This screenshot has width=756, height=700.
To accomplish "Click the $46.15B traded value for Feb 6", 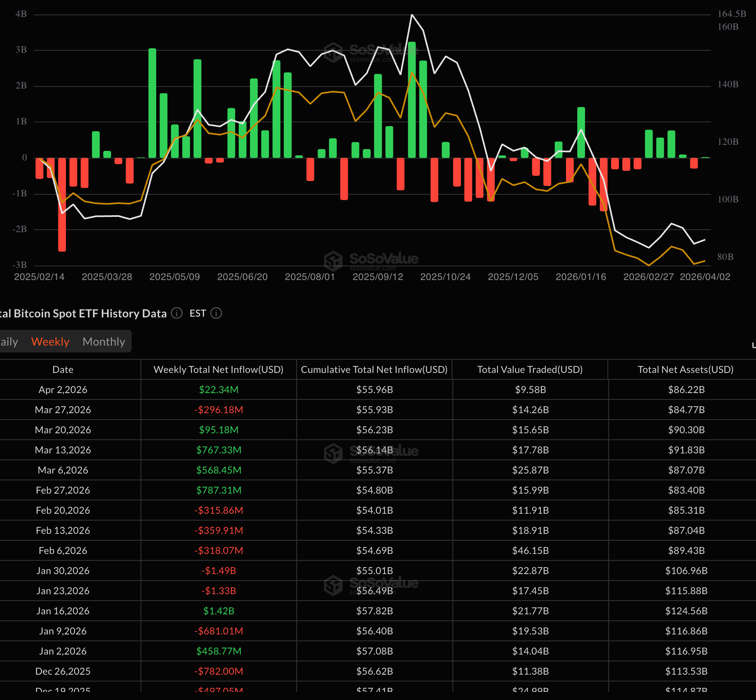I will [530, 551].
